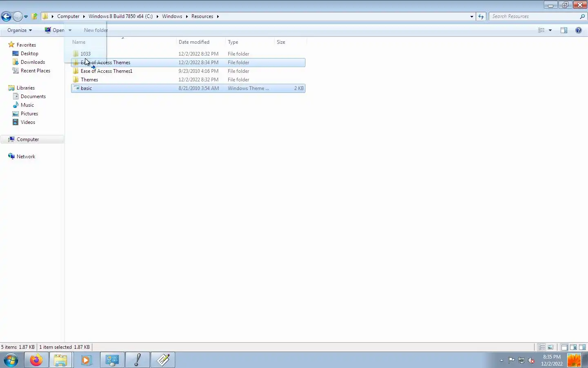
Task: Click the notepad-with-pencil taskbar icon
Action: pyautogui.click(x=163, y=360)
